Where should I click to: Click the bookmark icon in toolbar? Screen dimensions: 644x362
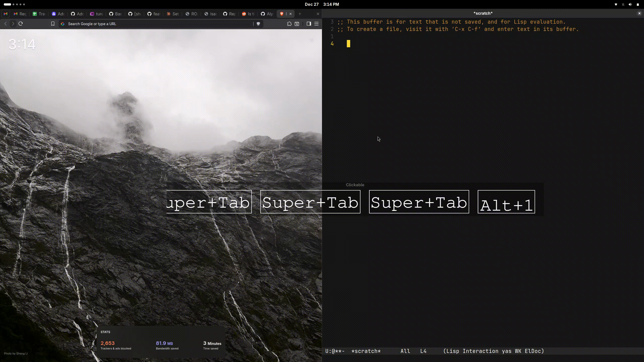coord(53,24)
